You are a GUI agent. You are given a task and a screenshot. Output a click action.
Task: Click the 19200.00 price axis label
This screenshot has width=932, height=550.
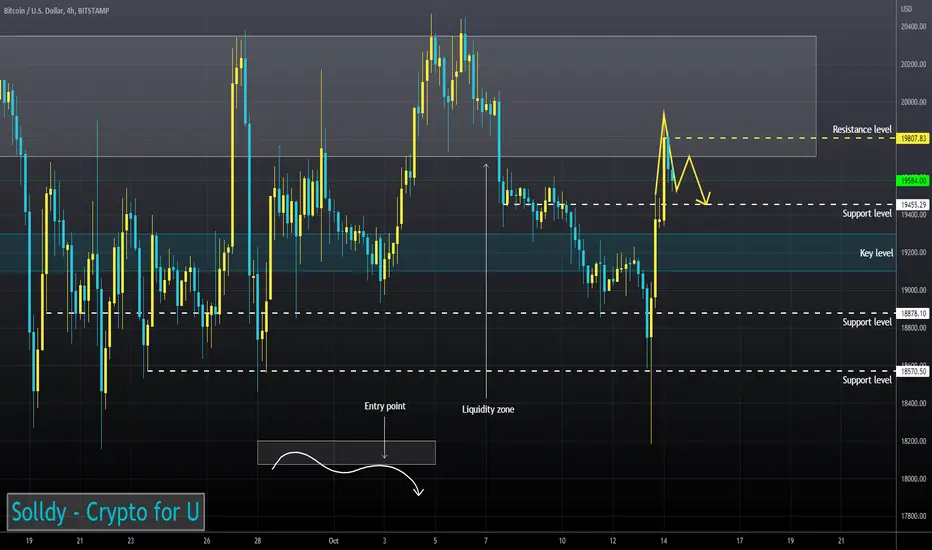point(913,253)
